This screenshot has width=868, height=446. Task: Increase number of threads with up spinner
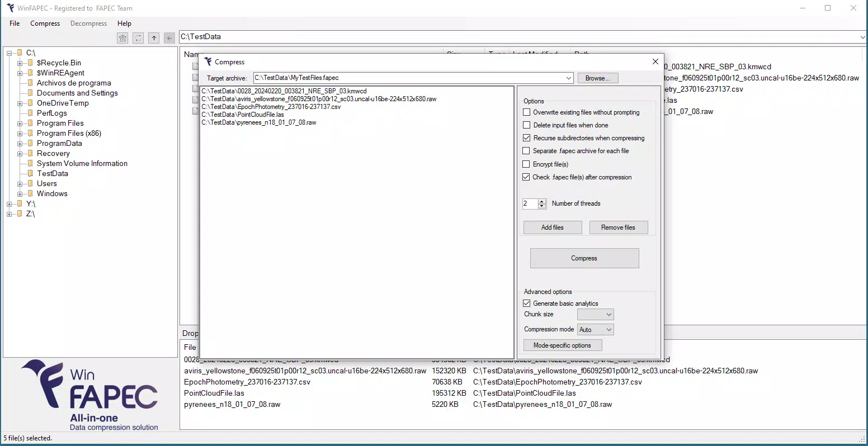click(541, 201)
